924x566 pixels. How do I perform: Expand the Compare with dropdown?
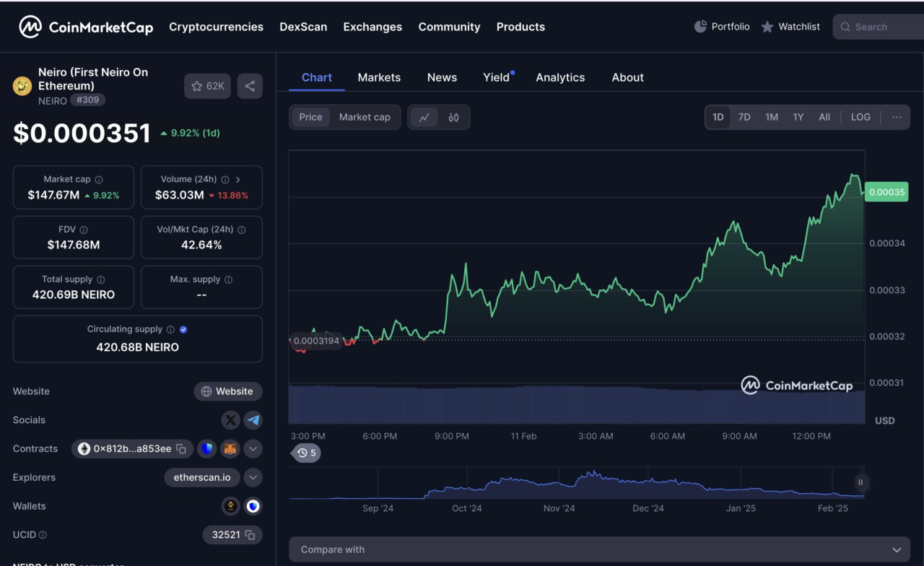[599, 549]
